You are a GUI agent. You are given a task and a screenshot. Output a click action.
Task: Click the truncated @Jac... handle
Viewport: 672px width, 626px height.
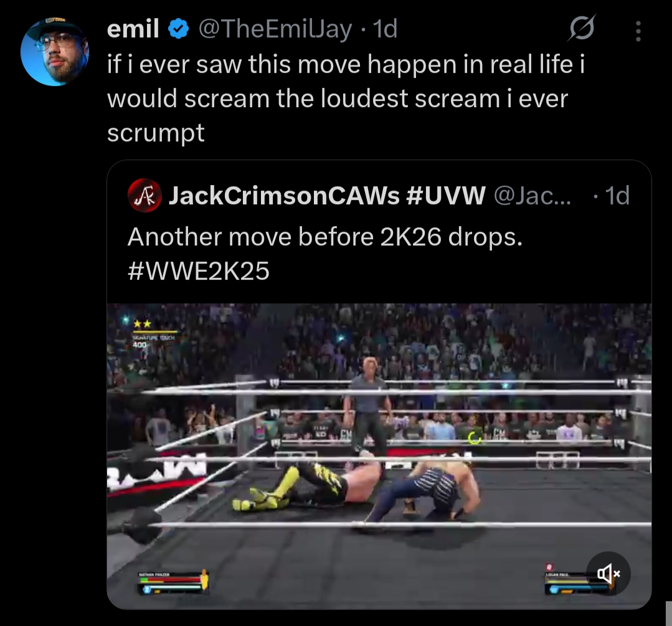pos(532,196)
